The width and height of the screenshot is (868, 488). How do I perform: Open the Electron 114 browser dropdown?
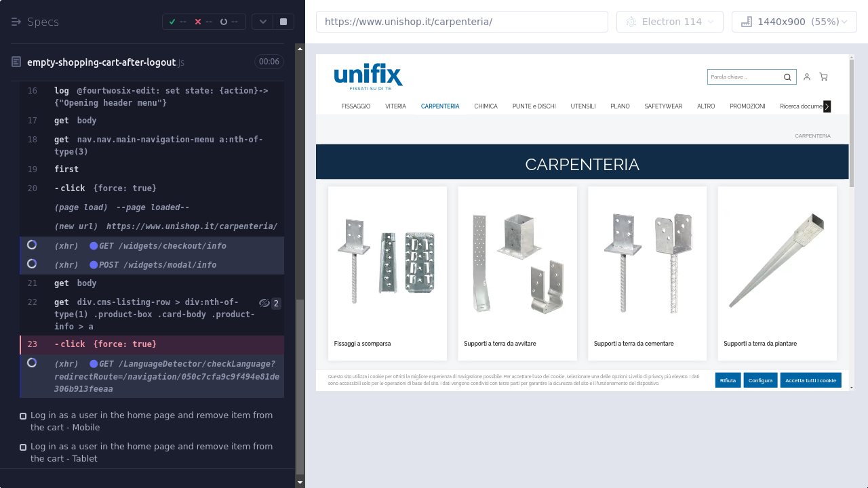(x=669, y=22)
